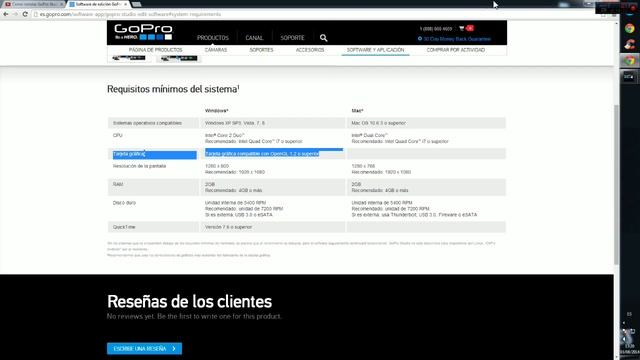Screen dimensions: 640x360
Task: Select COMPRAR POR ACTIVIDAD submenu item
Action: [456, 50]
